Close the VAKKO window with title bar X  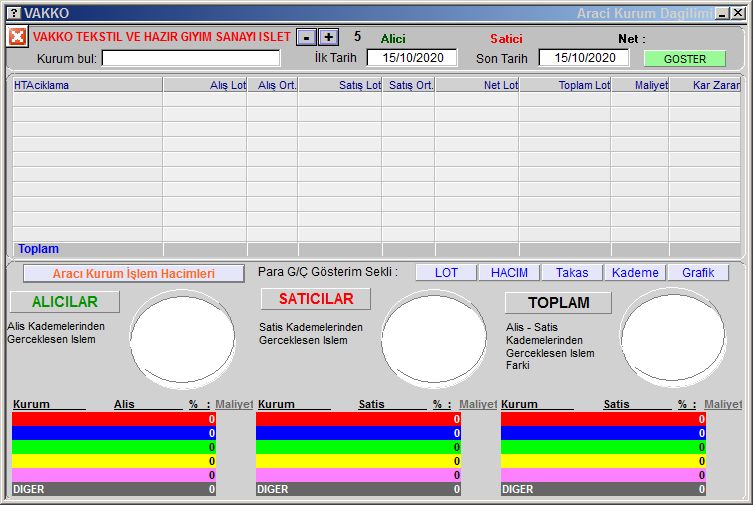[x=738, y=13]
